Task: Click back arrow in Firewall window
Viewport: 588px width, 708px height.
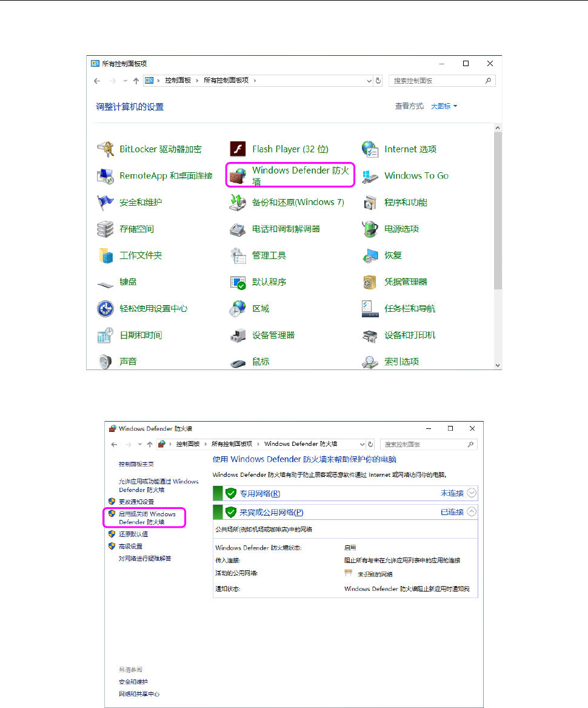Action: click(x=114, y=444)
